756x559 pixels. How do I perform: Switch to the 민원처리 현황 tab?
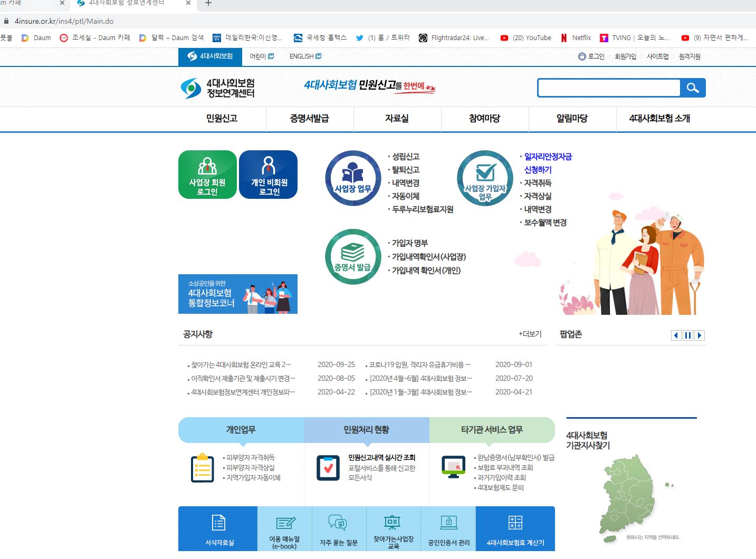click(x=366, y=430)
